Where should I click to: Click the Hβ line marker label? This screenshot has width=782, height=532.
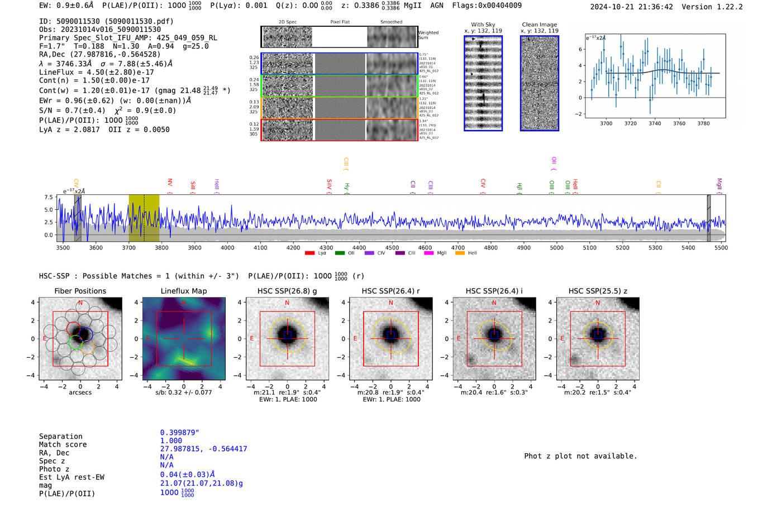point(519,187)
